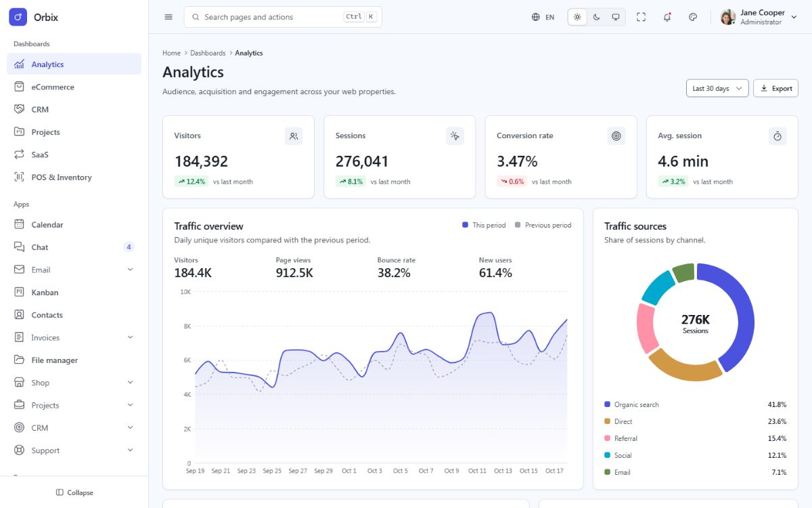
Task: Open the eCommerce dashboard
Action: (x=74, y=87)
